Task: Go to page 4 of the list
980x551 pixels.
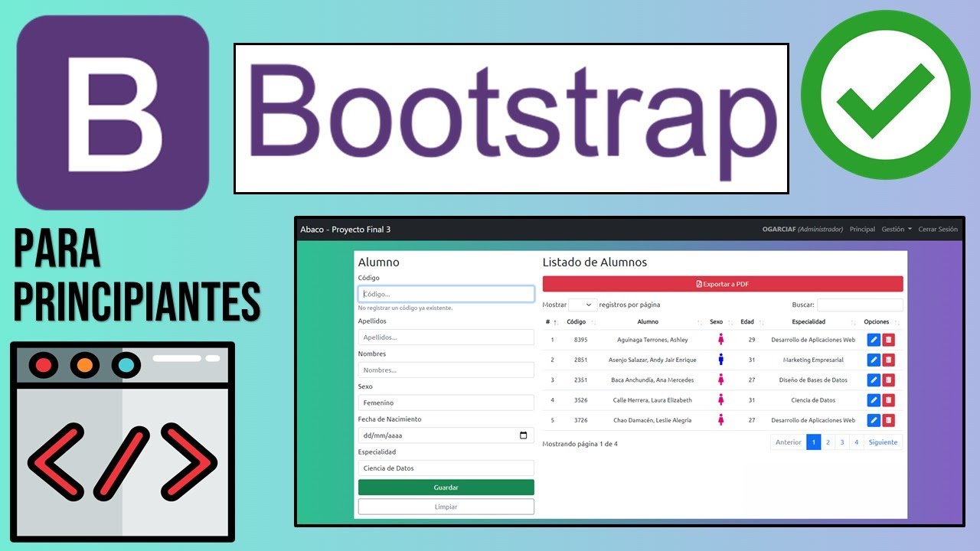Action: [857, 442]
